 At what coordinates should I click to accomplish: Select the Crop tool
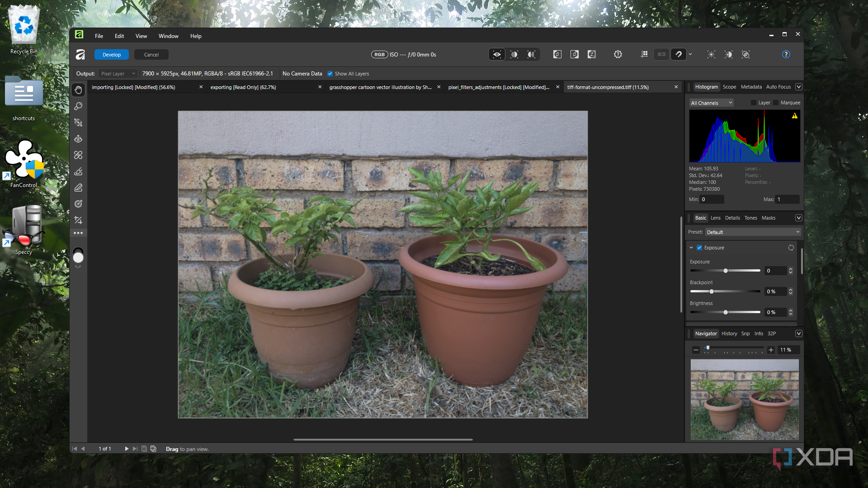tap(78, 220)
